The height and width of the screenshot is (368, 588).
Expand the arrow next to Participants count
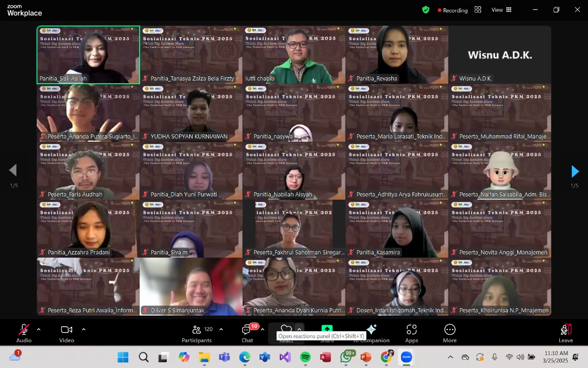pyautogui.click(x=221, y=329)
